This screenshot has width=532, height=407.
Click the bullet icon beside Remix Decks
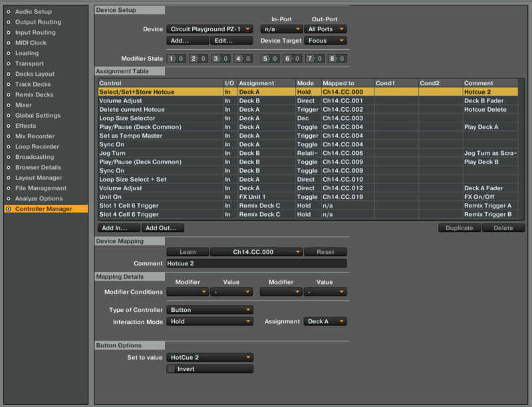point(9,95)
